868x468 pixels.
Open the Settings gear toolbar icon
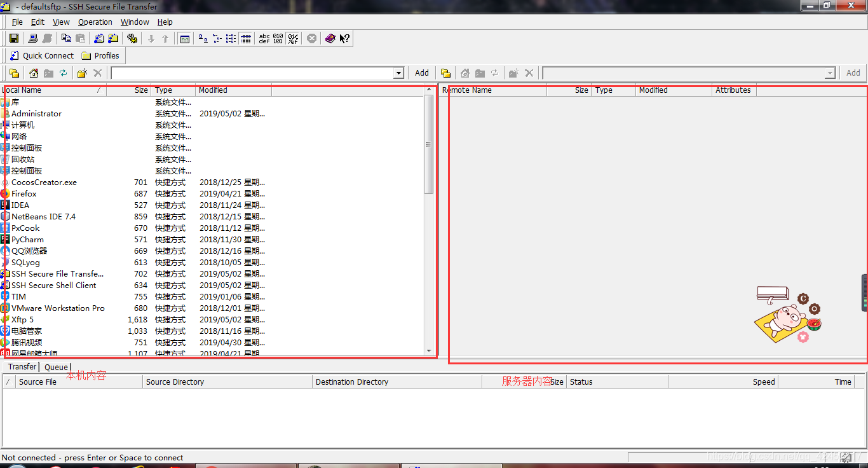[132, 39]
